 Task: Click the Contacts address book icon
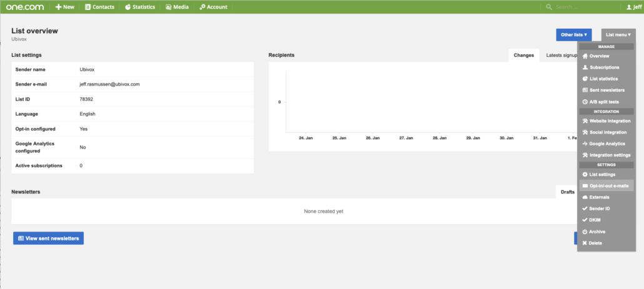point(88,7)
